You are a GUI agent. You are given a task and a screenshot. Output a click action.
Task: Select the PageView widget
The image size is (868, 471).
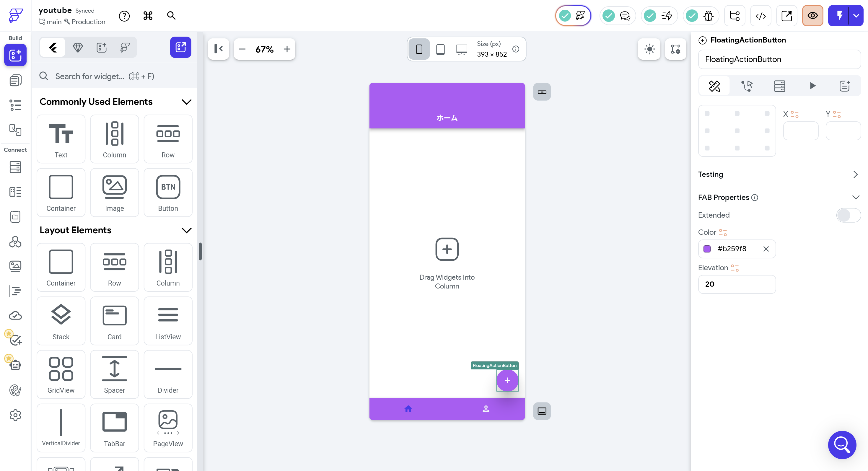pos(168,428)
